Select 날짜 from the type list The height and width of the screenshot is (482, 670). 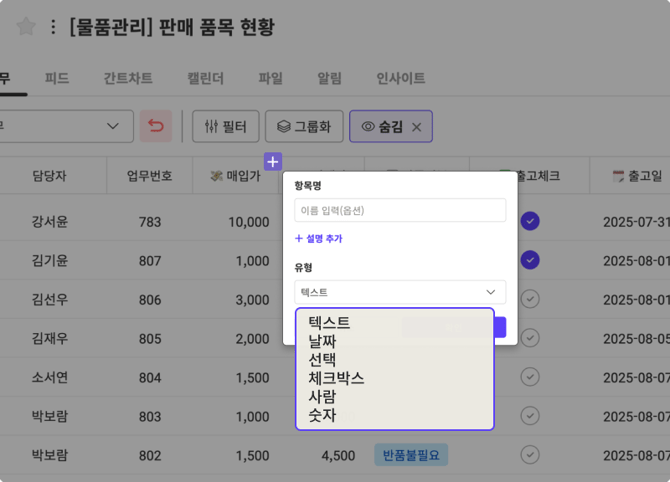tap(322, 341)
